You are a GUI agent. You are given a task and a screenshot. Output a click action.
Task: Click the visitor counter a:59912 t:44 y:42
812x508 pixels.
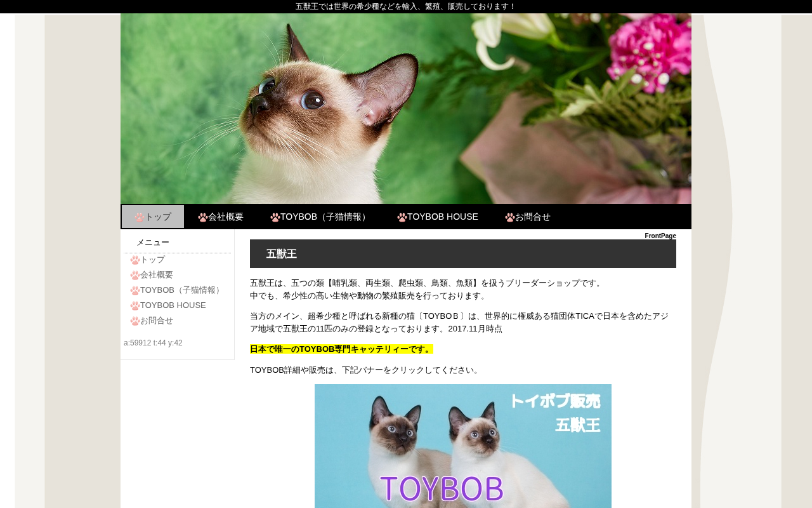(153, 343)
